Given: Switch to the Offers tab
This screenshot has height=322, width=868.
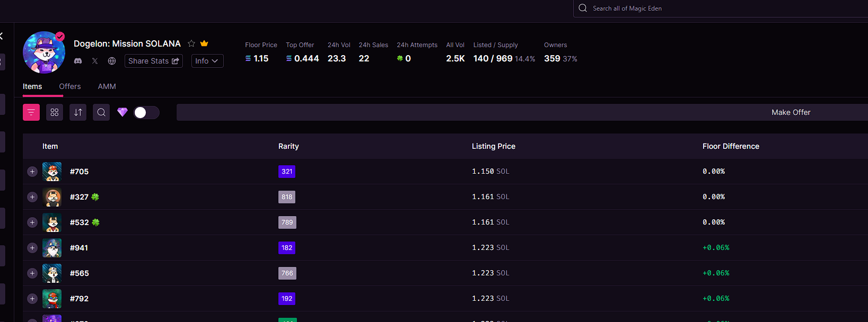Looking at the screenshot, I should coord(70,86).
